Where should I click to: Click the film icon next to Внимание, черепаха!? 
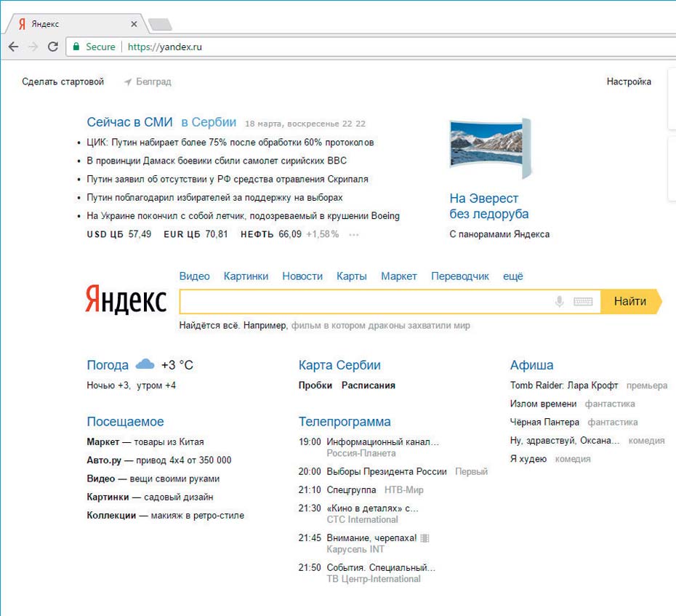tap(424, 538)
